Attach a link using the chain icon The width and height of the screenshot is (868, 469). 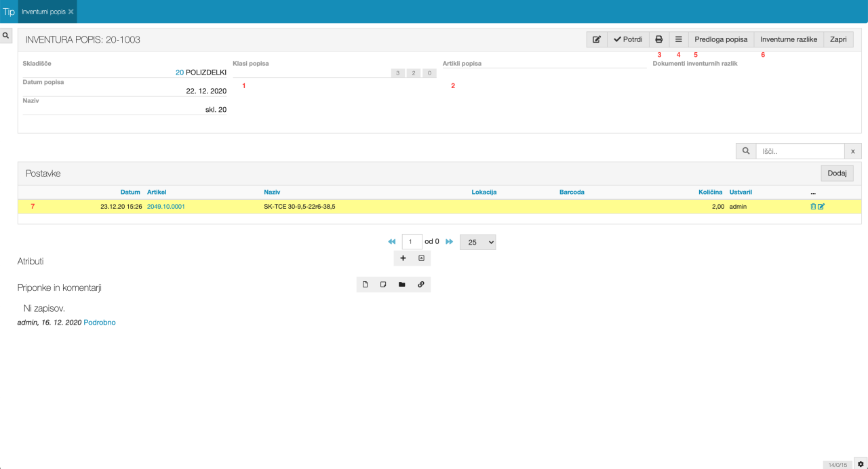420,285
